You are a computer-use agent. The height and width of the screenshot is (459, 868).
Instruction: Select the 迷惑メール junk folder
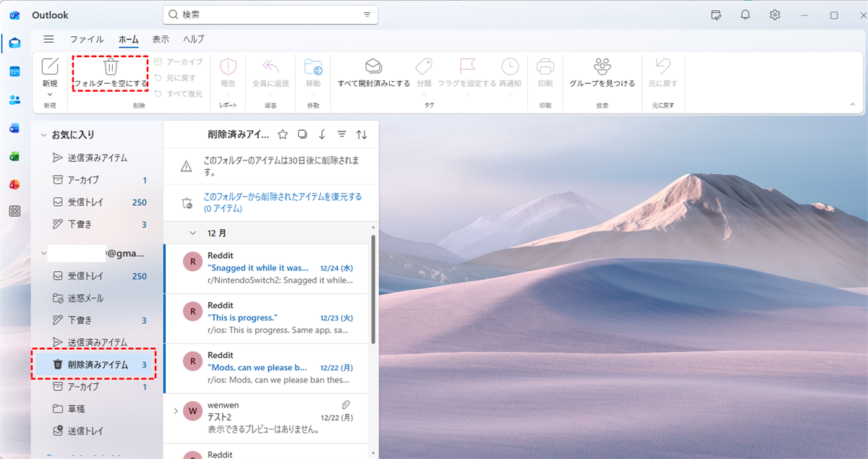[85, 298]
